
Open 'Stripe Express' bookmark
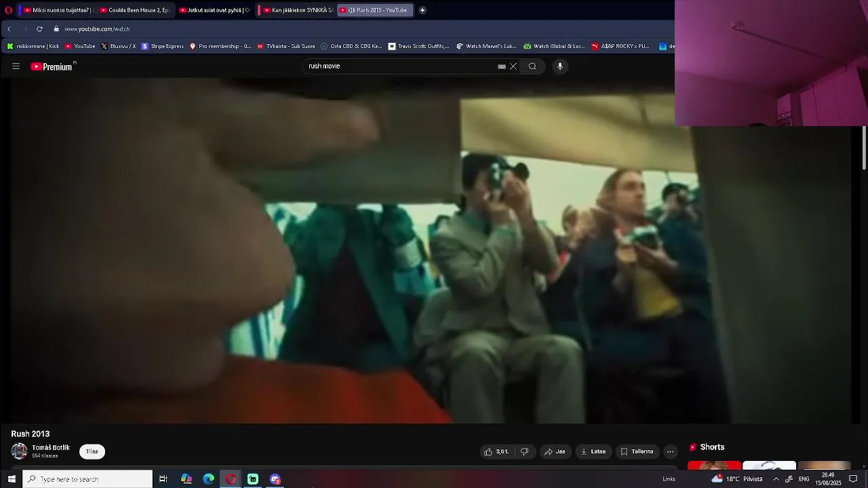coord(163,46)
